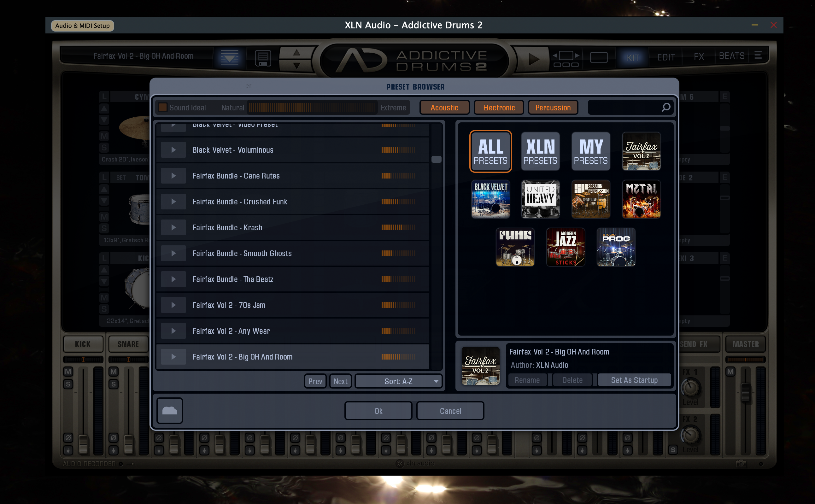The height and width of the screenshot is (504, 815).
Task: Click Set As Startup button
Action: point(634,380)
